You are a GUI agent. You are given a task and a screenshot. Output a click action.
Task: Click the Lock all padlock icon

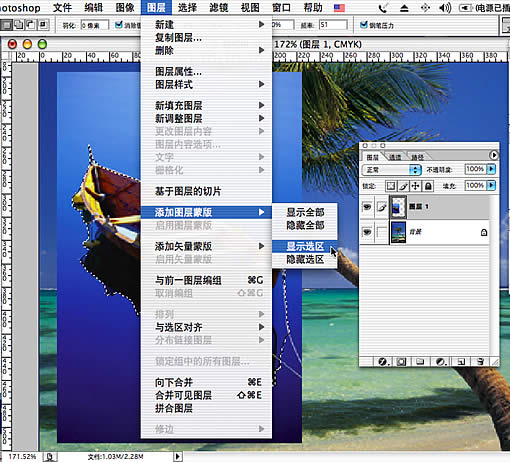428,186
